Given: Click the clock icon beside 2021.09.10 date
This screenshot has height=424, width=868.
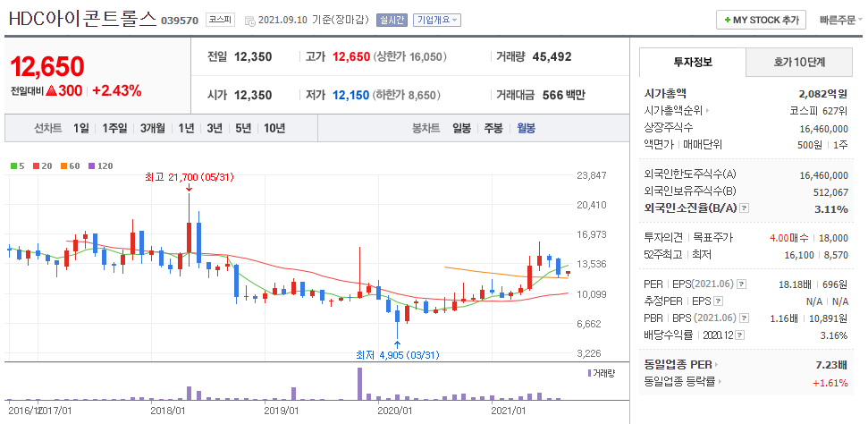Looking at the screenshot, I should click(x=249, y=21).
